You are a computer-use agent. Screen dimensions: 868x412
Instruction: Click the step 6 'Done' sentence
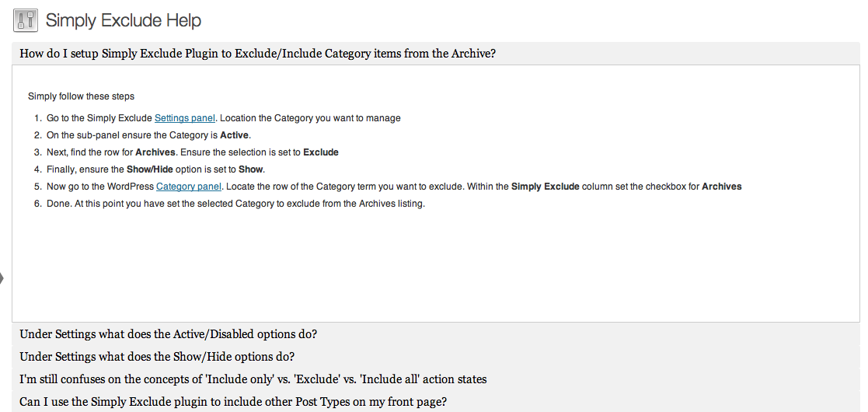(x=235, y=204)
